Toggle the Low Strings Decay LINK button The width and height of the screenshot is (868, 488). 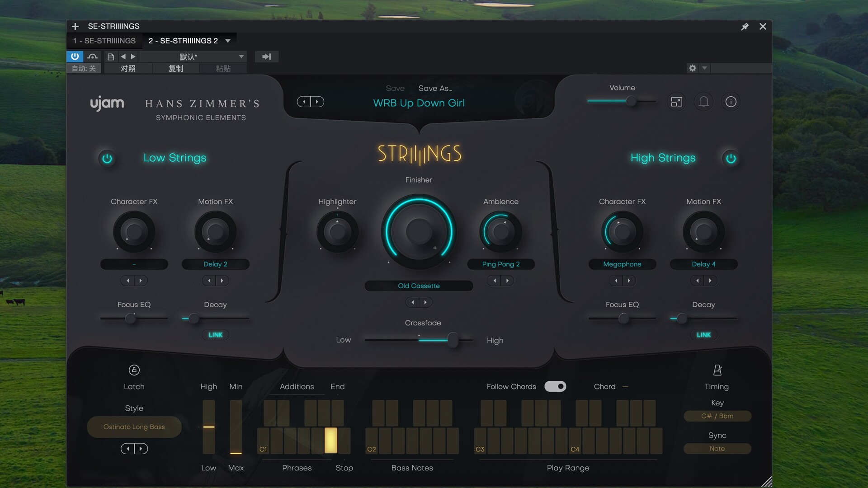[216, 335]
